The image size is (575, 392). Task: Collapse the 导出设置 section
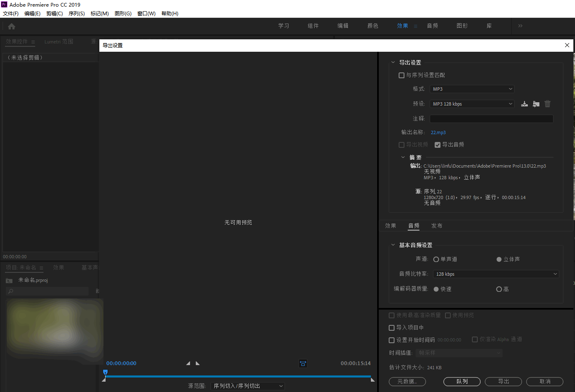[393, 63]
